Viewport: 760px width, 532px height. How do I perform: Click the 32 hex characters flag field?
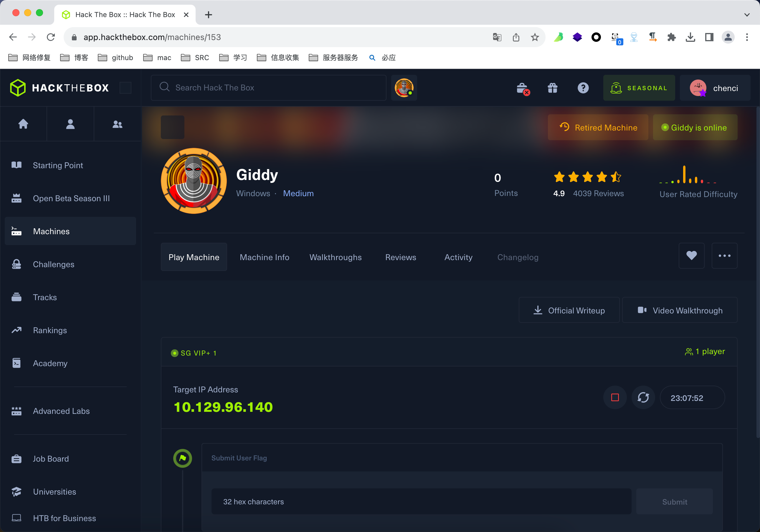point(421,501)
